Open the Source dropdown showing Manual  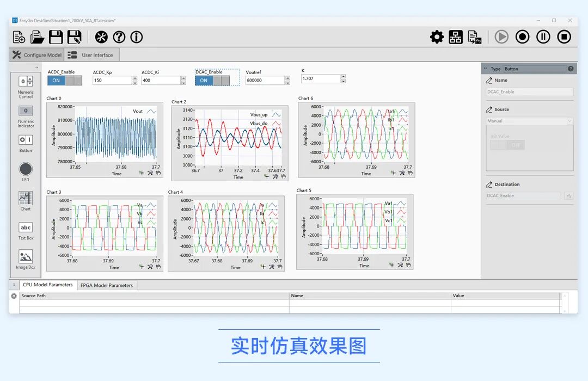[530, 121]
